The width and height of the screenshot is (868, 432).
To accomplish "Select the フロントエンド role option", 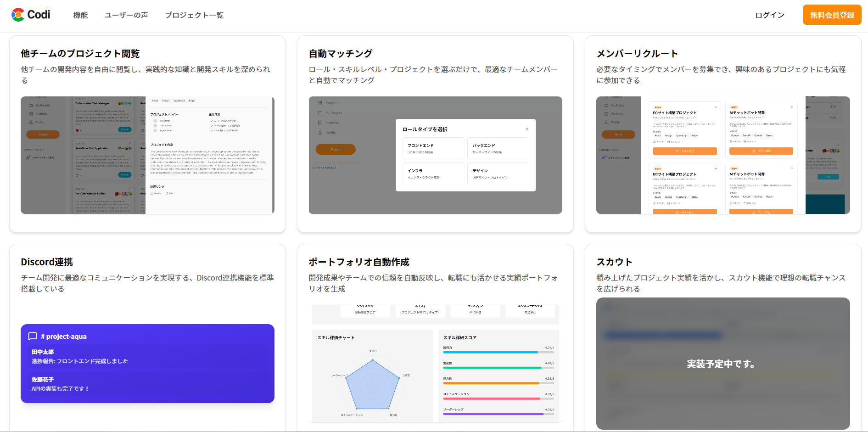I will pos(433,148).
